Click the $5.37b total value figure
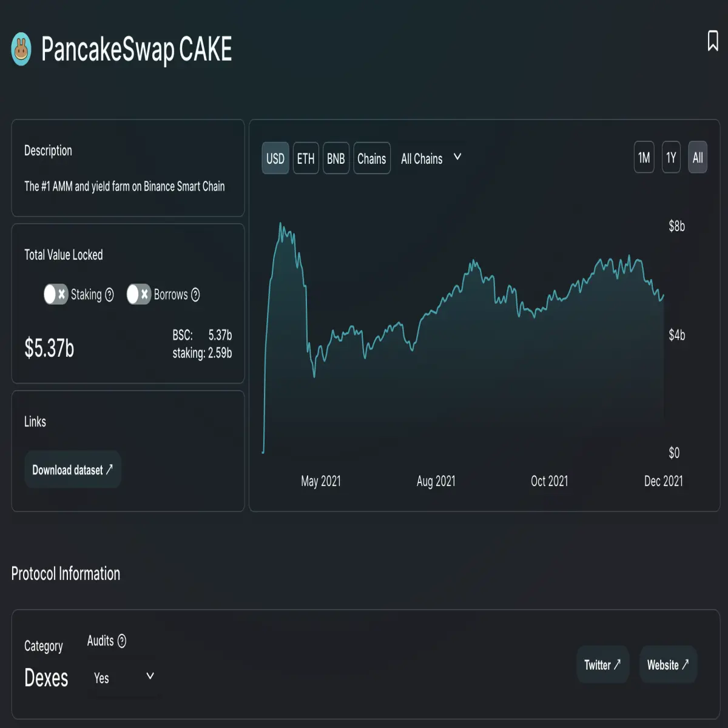 click(x=49, y=348)
